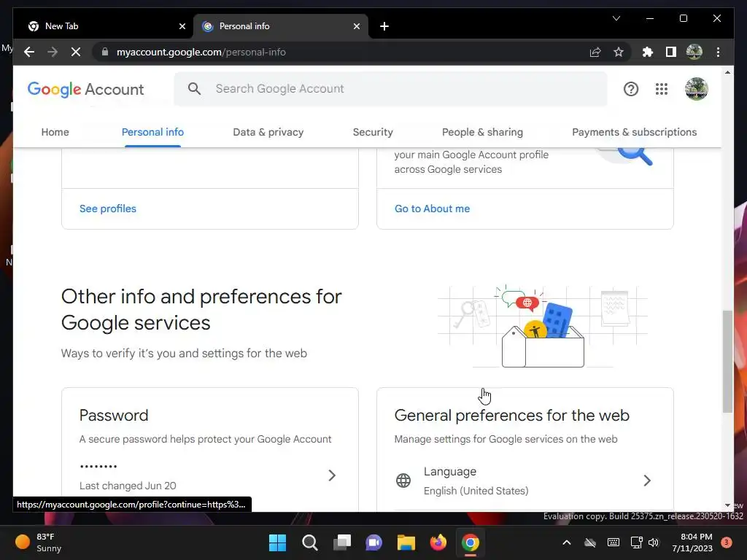Show hidden system tray icons
The width and height of the screenshot is (747, 560).
tap(566, 542)
